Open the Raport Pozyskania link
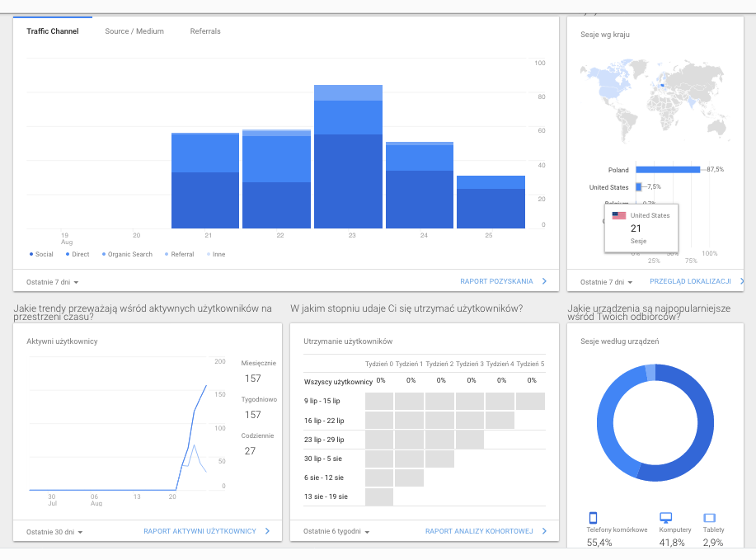Image resolution: width=756 pixels, height=560 pixels. [x=496, y=281]
